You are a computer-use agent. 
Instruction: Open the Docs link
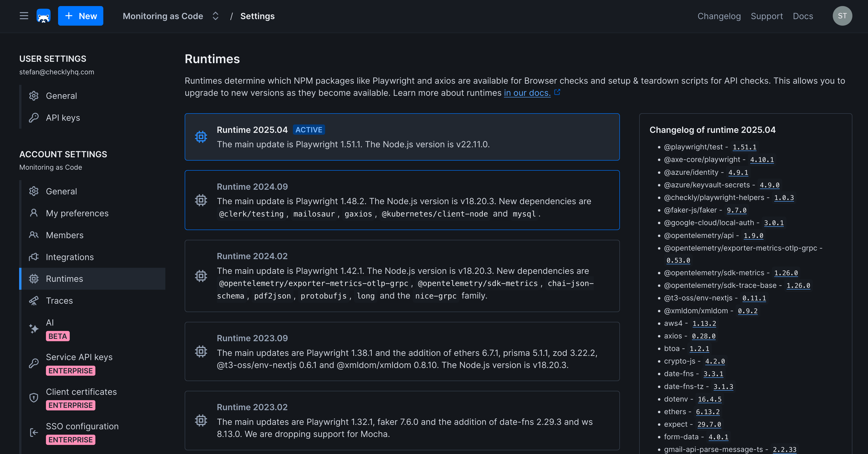(x=803, y=16)
